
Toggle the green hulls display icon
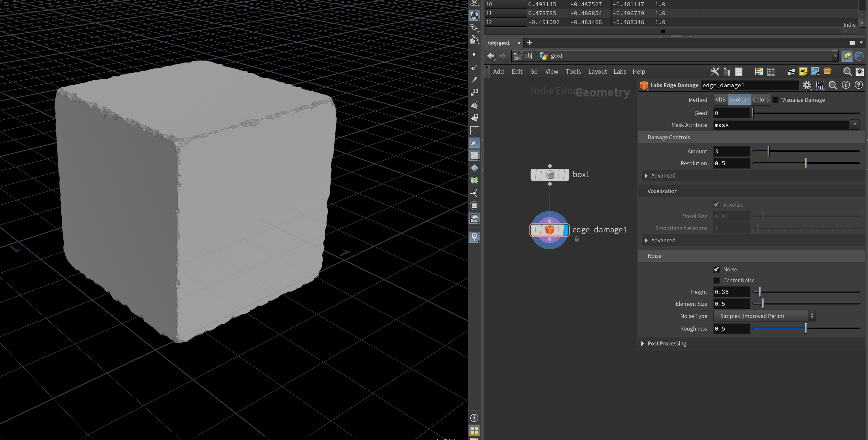click(474, 180)
